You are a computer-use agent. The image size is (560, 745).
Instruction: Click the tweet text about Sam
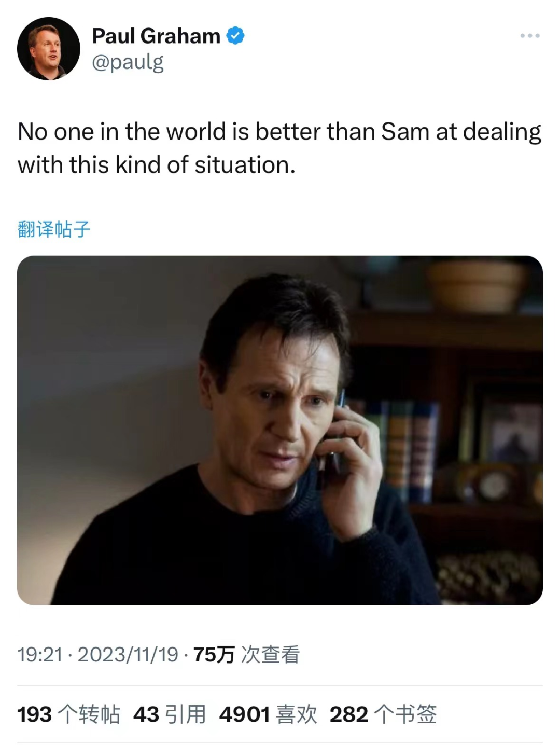(279, 148)
